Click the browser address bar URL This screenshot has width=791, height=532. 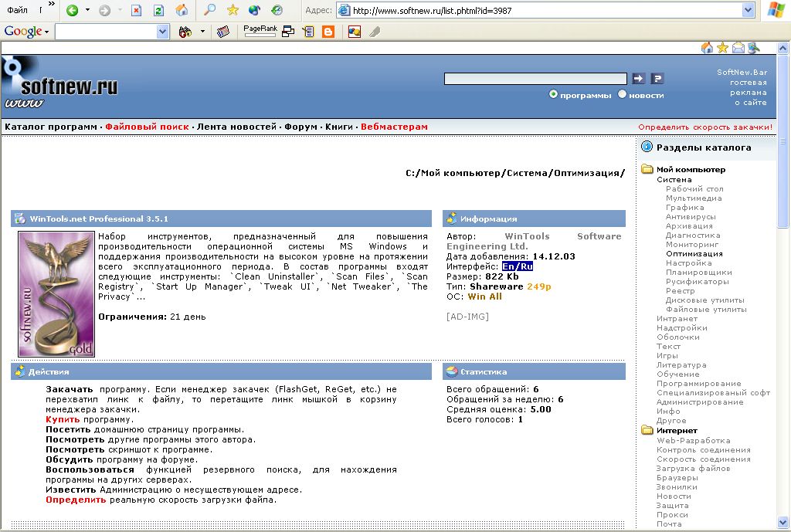pyautogui.click(x=432, y=10)
